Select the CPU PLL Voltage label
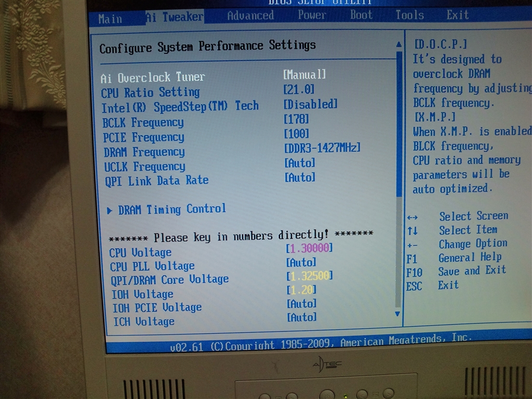This screenshot has height=399, width=532. click(x=152, y=267)
